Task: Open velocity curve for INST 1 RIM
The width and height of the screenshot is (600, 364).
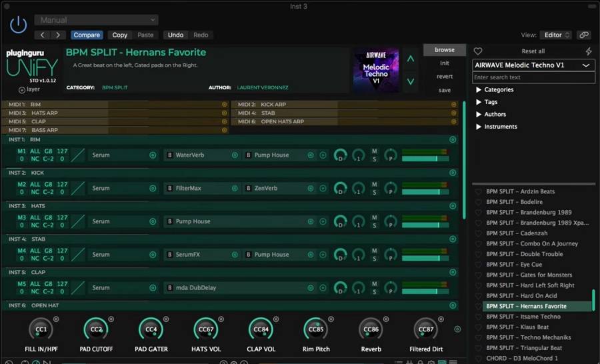Action: pyautogui.click(x=78, y=155)
